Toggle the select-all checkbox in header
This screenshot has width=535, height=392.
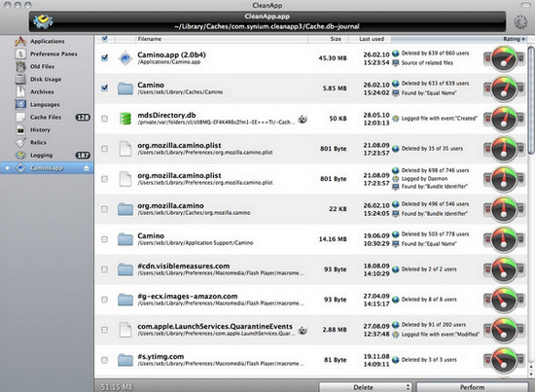tap(105, 39)
